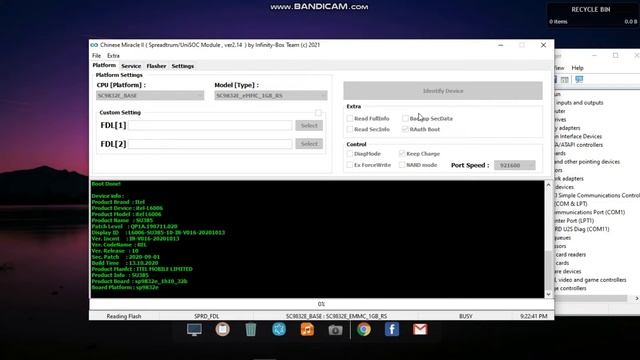
Task: Select the Sound, video and game controllers category
Action: [x=590, y=280]
